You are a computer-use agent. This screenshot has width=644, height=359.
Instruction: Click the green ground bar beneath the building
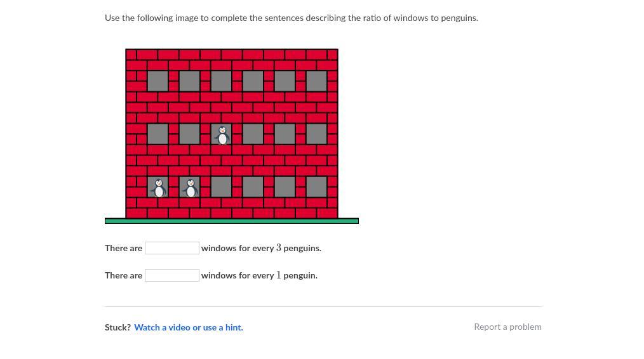click(x=232, y=221)
